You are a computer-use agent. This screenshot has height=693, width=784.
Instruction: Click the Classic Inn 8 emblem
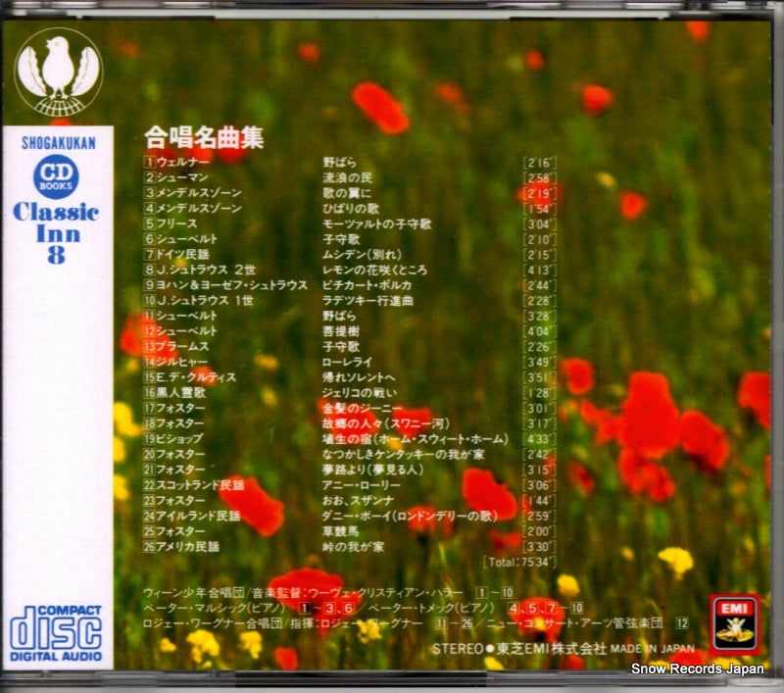tap(57, 228)
